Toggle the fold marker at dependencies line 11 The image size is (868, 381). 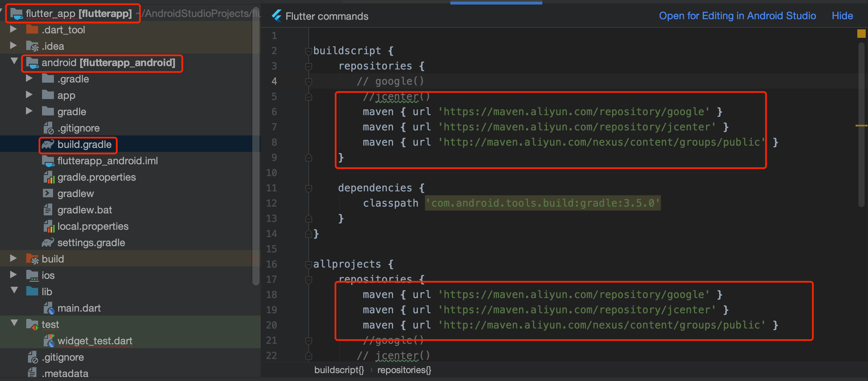308,188
